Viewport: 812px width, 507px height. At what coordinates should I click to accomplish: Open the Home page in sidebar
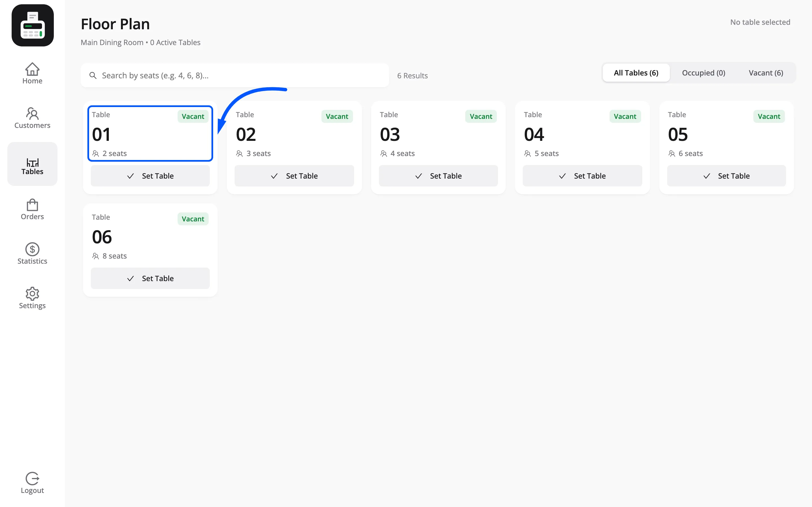pyautogui.click(x=32, y=74)
